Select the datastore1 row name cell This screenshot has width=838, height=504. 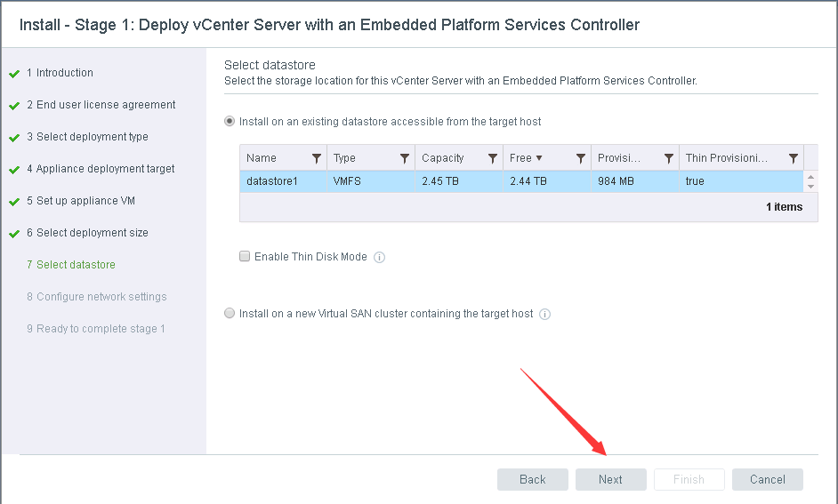point(283,181)
